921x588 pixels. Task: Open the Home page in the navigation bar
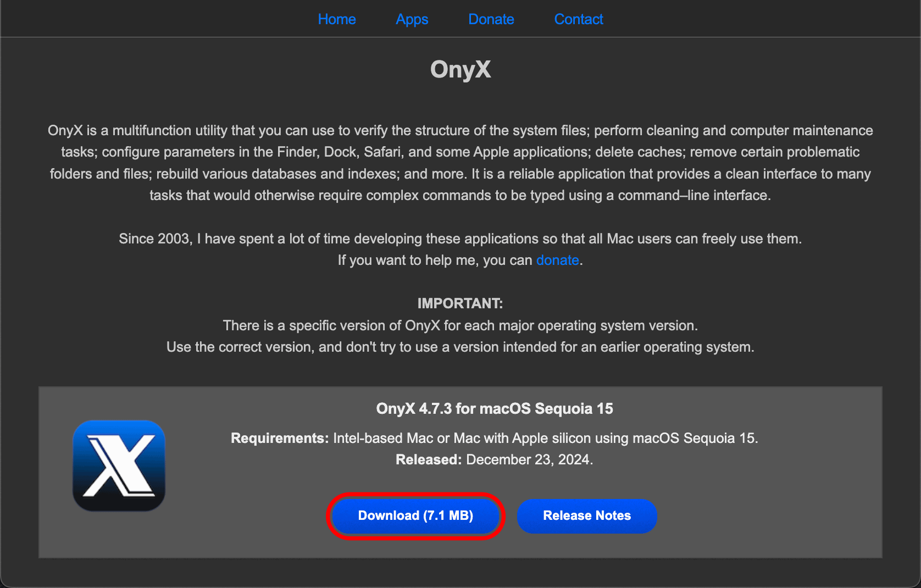[x=337, y=19]
